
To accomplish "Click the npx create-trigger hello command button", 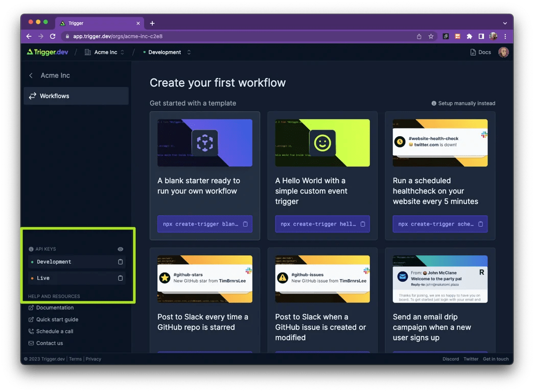I will (x=322, y=224).
